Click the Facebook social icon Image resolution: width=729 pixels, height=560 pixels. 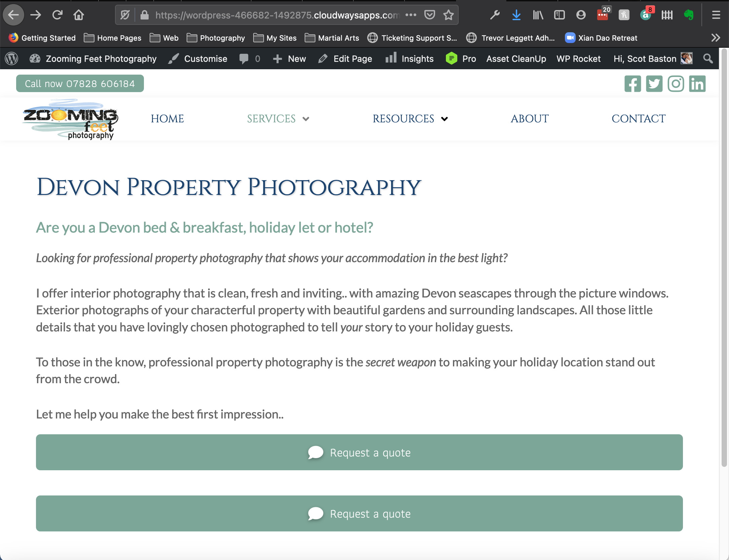(632, 84)
